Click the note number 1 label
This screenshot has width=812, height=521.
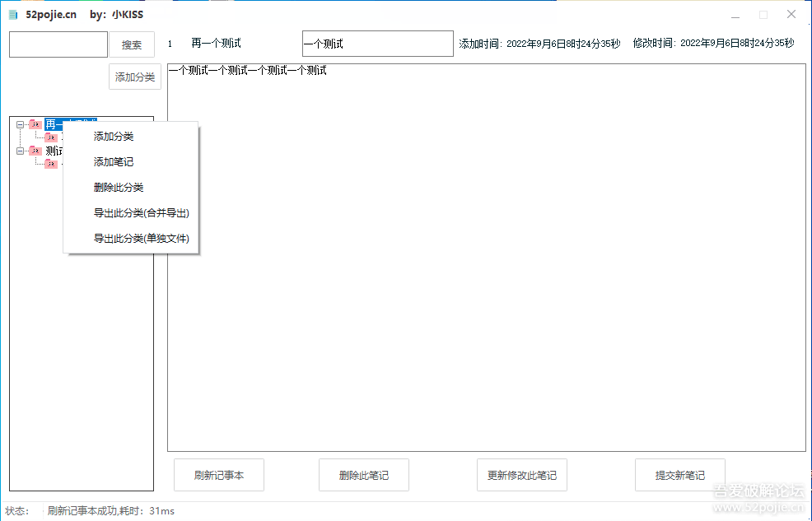(x=170, y=44)
